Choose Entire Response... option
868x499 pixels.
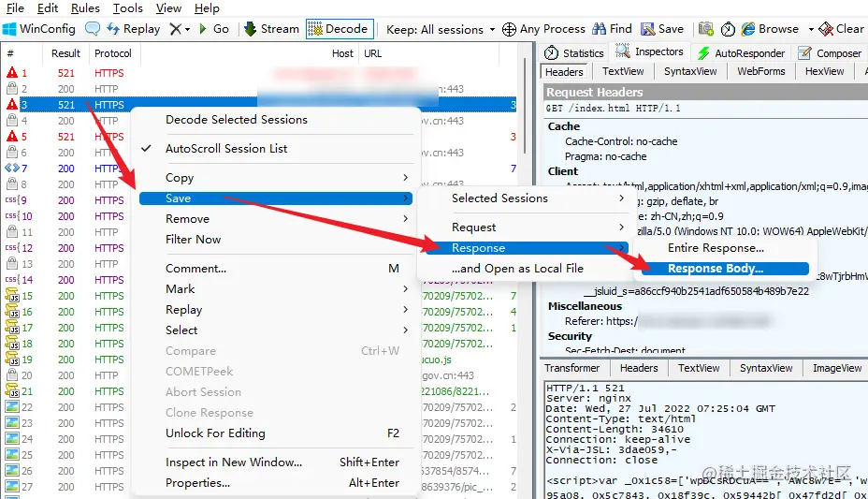725,248
